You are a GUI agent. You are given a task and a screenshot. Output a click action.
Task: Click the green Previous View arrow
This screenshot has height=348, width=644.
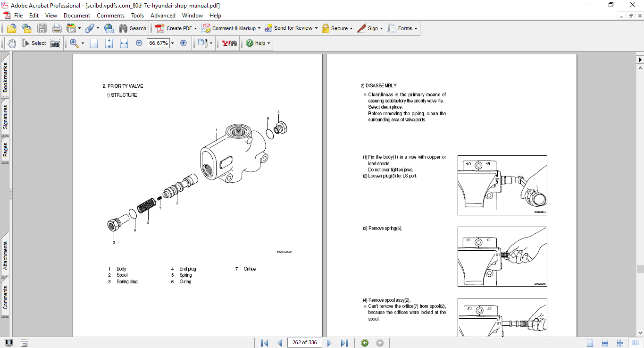[x=364, y=343]
